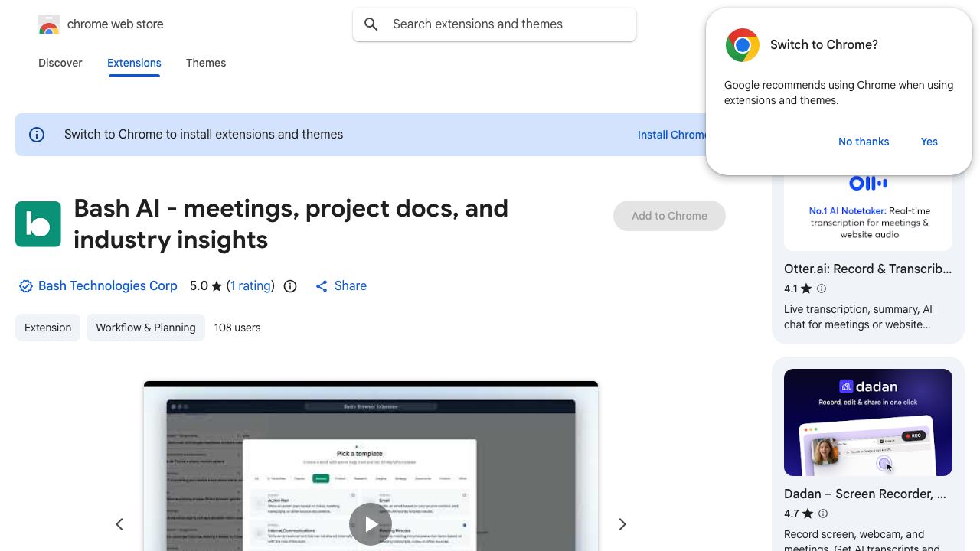Screen dimensions: 980x551
Task: Click the Workflow & Planning category chip
Action: click(x=145, y=328)
